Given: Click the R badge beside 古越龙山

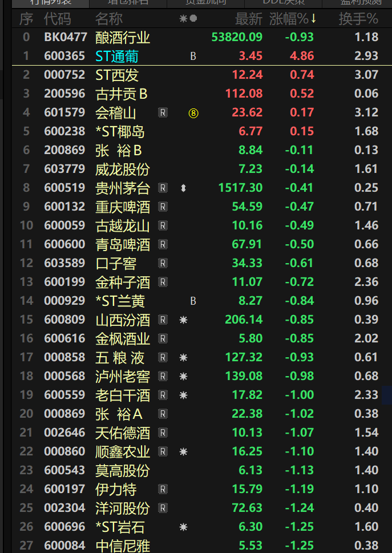Looking at the screenshot, I should (163, 225).
